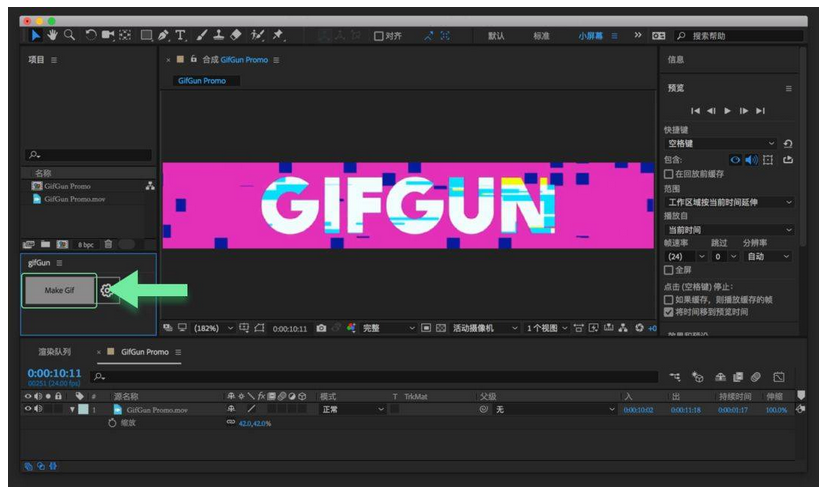Show more workspaces with double chevron
This screenshot has width=827, height=493.
point(638,35)
